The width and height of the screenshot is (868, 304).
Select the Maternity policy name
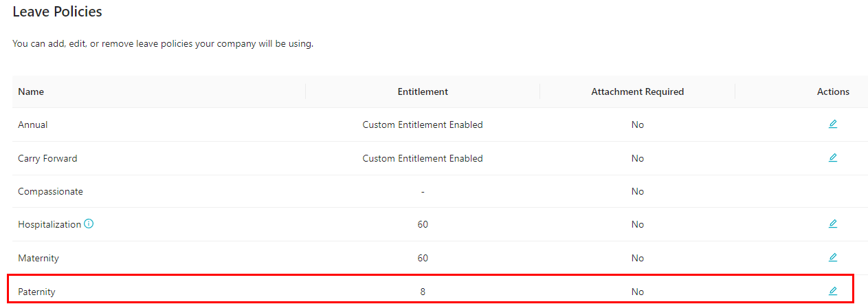point(38,258)
